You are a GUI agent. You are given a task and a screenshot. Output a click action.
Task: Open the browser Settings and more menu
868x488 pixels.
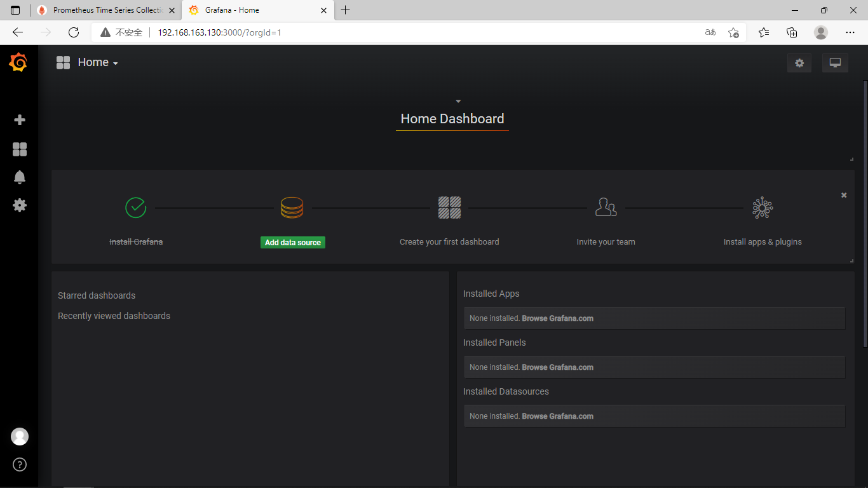[x=850, y=32]
